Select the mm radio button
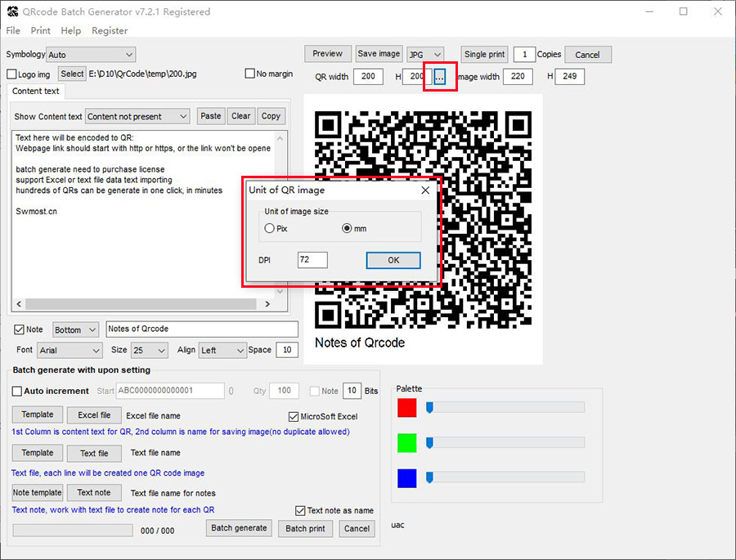Viewport: 736px width, 560px height. (347, 228)
